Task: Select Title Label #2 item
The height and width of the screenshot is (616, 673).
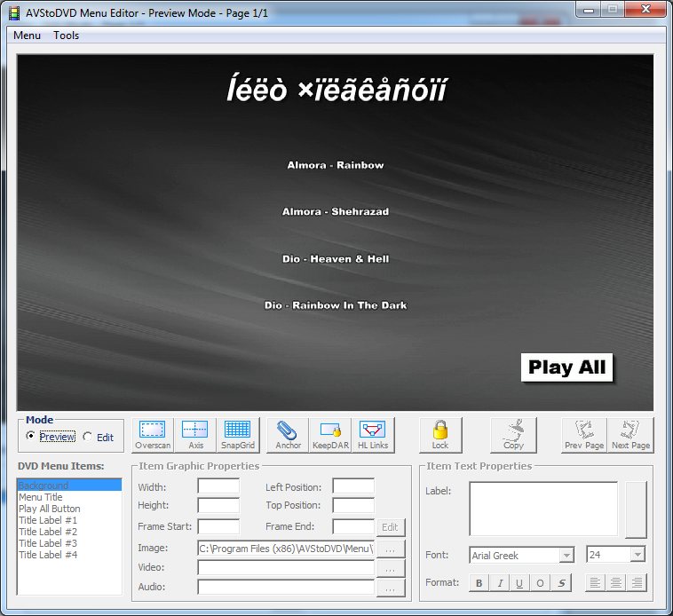Action: (69, 532)
